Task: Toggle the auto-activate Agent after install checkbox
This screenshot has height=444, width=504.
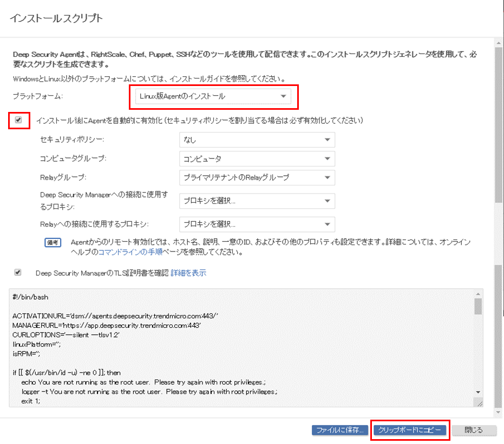Action: point(19,120)
